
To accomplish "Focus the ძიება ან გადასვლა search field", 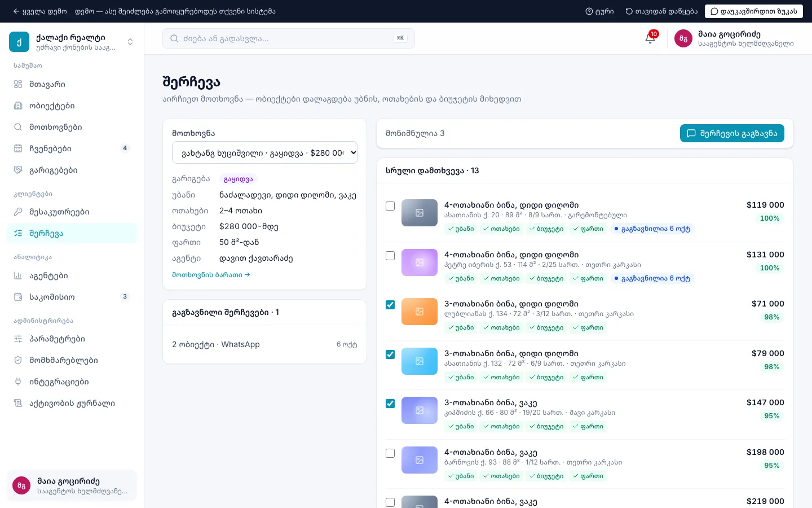I will tap(289, 38).
